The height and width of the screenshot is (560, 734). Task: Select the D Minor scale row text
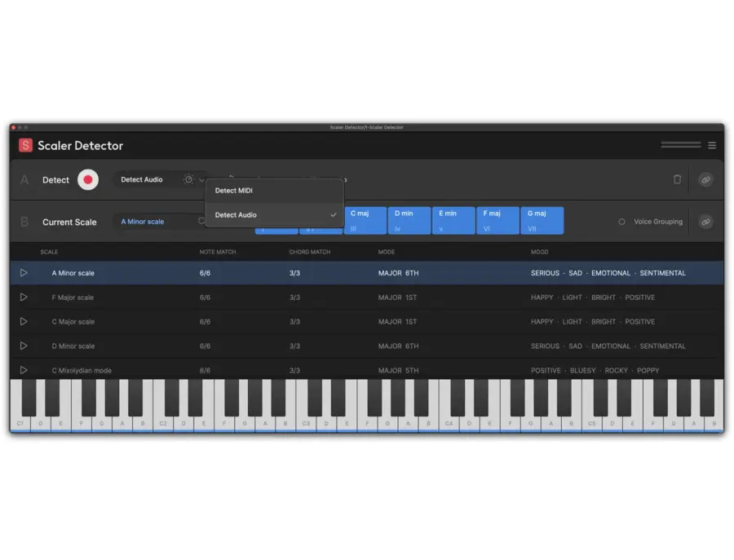click(73, 346)
